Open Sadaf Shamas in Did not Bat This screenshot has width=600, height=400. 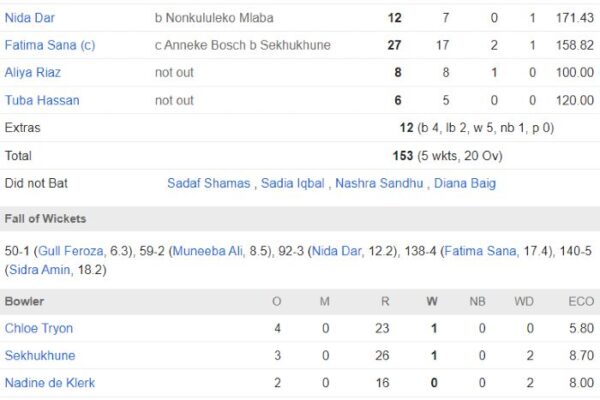pos(207,184)
